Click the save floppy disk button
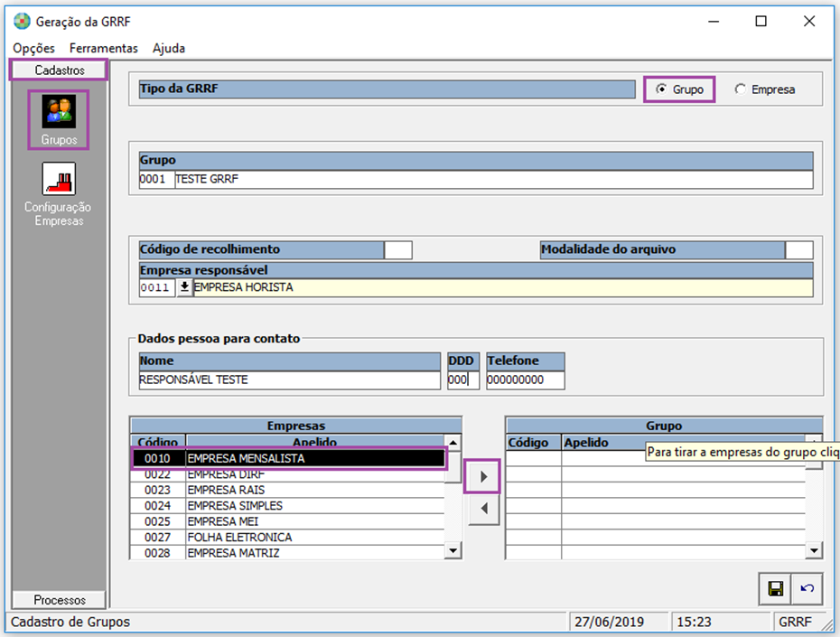 (x=775, y=588)
